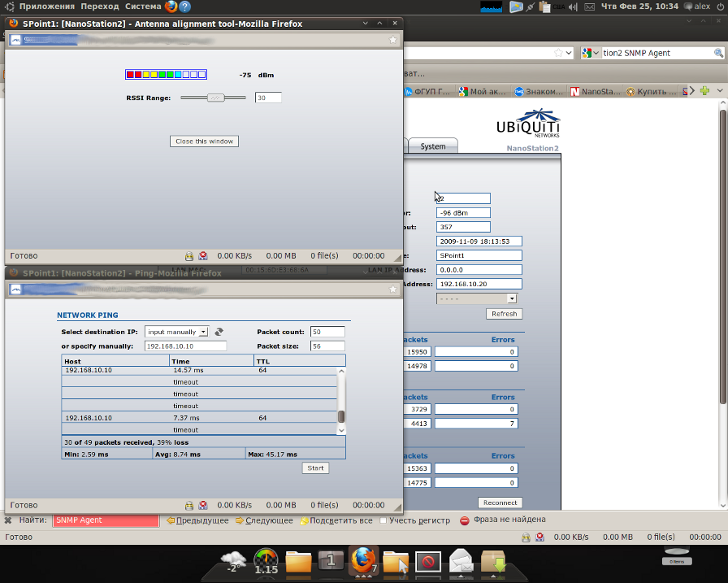Click the '30 of 49 packets received' summary
Viewport: 728px width, 583px height.
126,442
